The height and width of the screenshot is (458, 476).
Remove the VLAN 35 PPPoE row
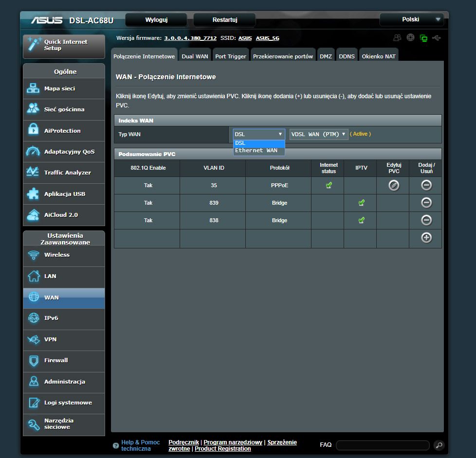tap(426, 185)
